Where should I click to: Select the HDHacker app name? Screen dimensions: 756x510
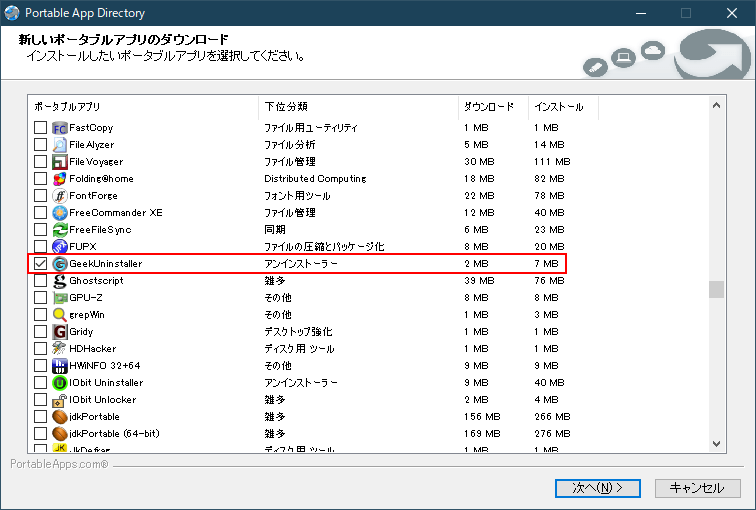(x=93, y=349)
